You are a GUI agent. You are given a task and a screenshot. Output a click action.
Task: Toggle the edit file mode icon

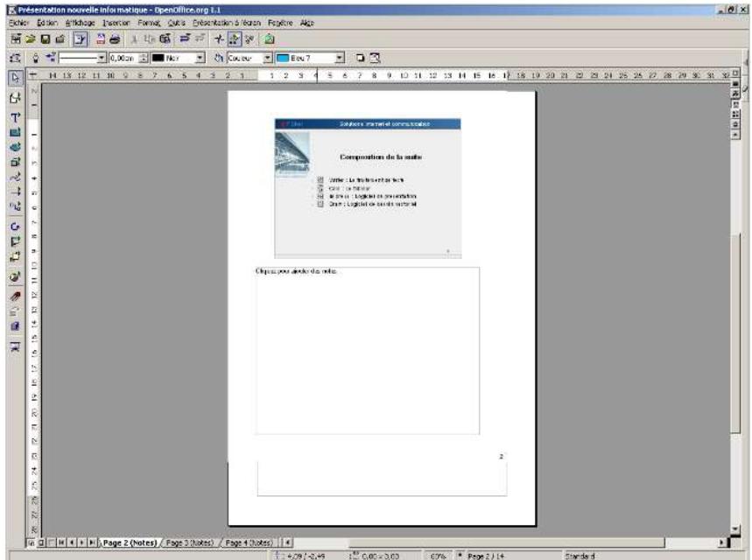81,39
